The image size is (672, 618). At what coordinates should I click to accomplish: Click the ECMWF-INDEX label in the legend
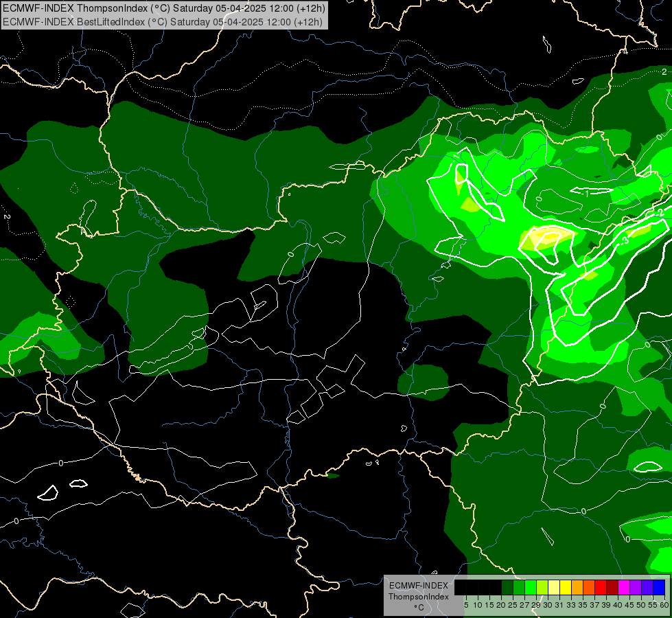click(x=419, y=586)
